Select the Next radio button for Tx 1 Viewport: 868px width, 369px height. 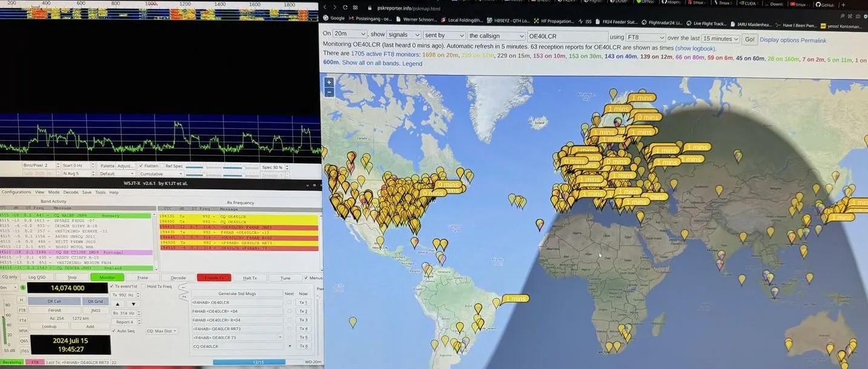[x=289, y=302]
